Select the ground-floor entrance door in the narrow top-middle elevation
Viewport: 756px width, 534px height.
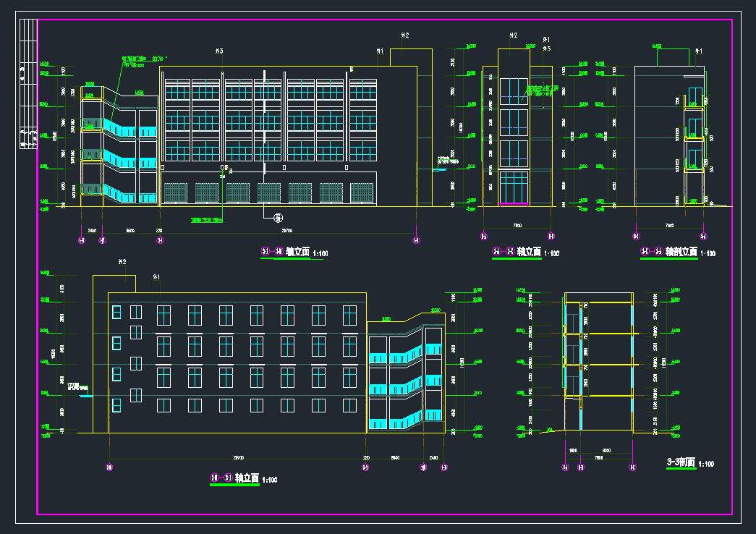point(514,187)
